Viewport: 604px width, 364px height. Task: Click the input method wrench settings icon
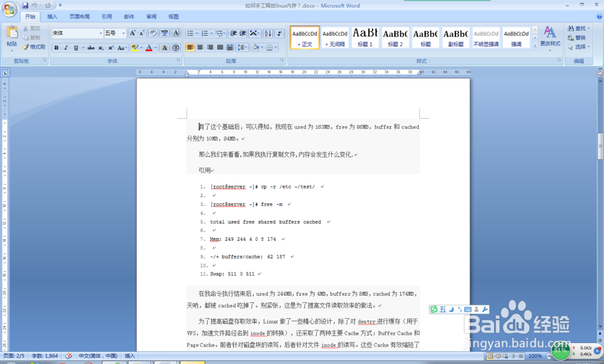pos(485,309)
